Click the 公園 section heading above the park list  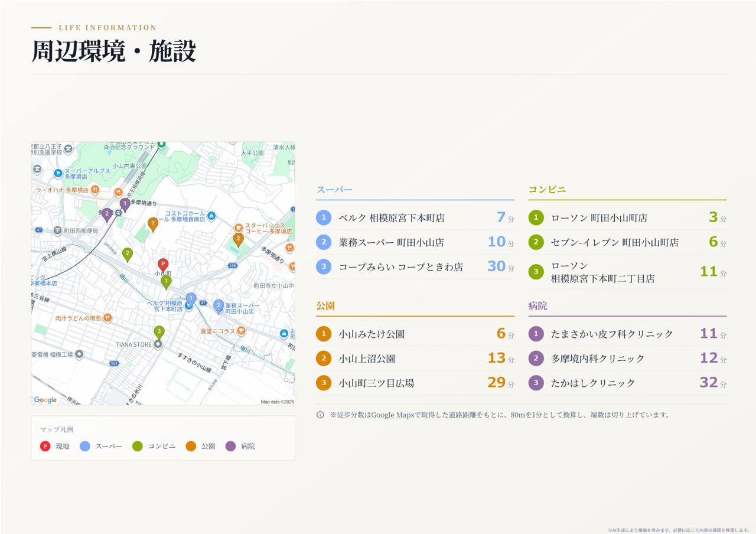[x=325, y=306]
